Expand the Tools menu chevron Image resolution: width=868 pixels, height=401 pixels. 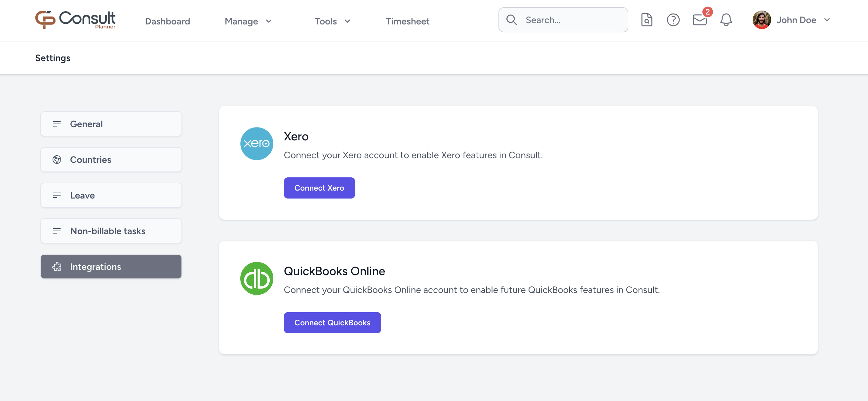tap(347, 21)
